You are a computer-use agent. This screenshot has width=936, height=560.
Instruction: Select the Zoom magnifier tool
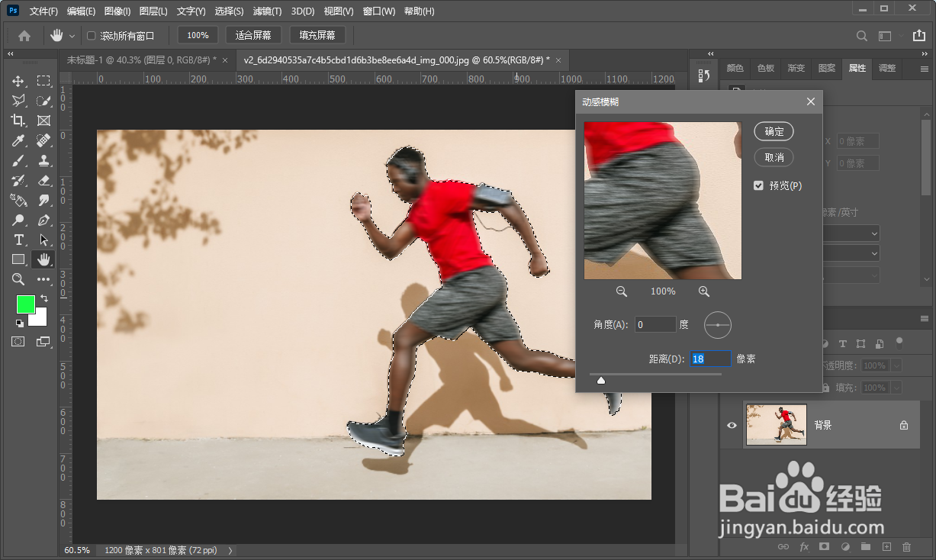click(18, 279)
